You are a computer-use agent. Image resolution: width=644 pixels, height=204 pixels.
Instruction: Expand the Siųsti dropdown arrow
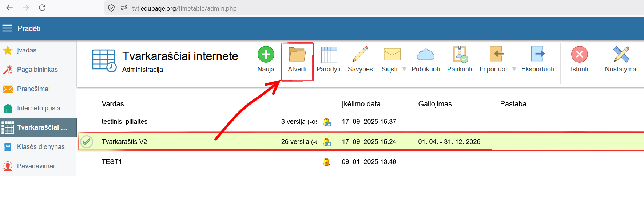pyautogui.click(x=404, y=69)
